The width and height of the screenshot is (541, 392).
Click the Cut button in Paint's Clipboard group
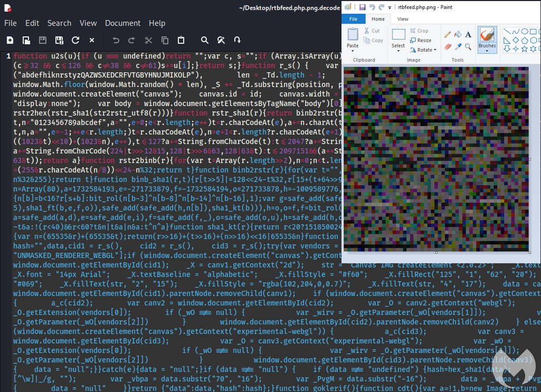[372, 31]
